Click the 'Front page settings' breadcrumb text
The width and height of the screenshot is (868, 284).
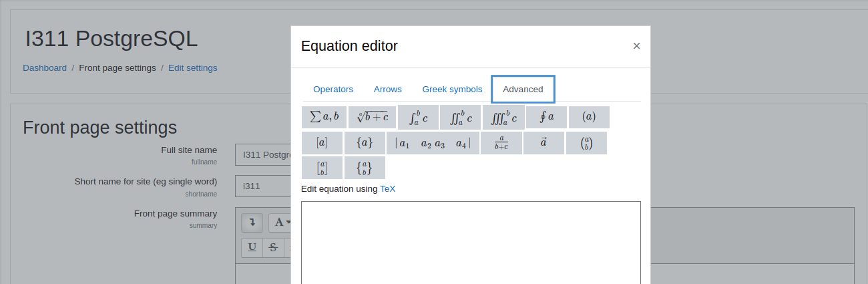(118, 67)
